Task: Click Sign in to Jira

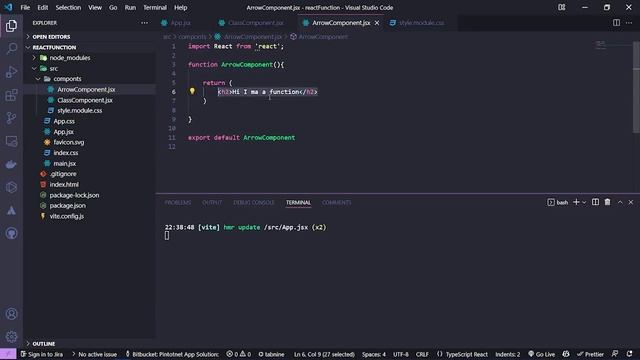Action: [x=41, y=354]
